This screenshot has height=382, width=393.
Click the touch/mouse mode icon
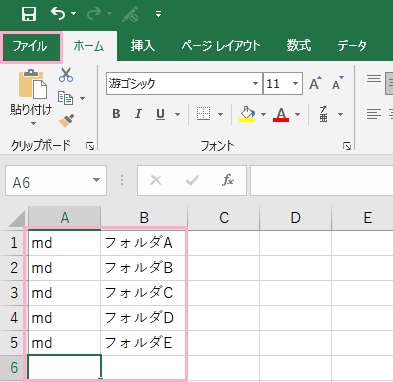[130, 14]
